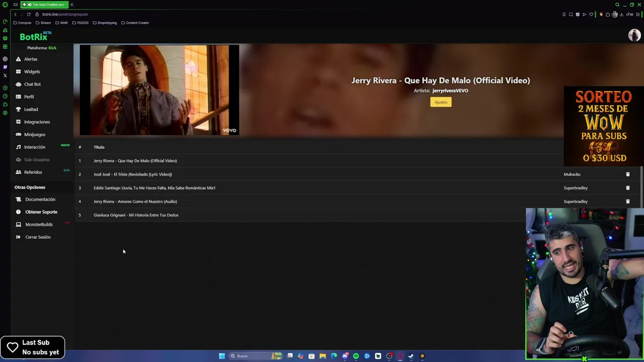Screen dimensions: 644x362
Task: Click Obtener Soporte link
Action: point(41,212)
